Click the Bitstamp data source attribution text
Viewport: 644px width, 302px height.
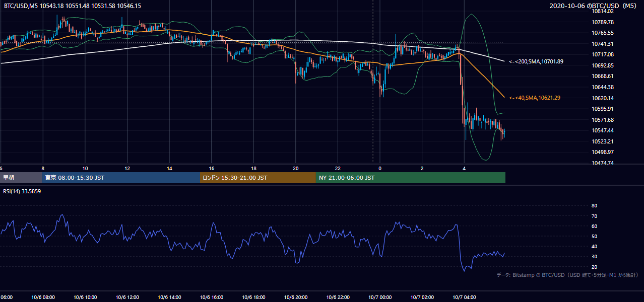(567, 275)
